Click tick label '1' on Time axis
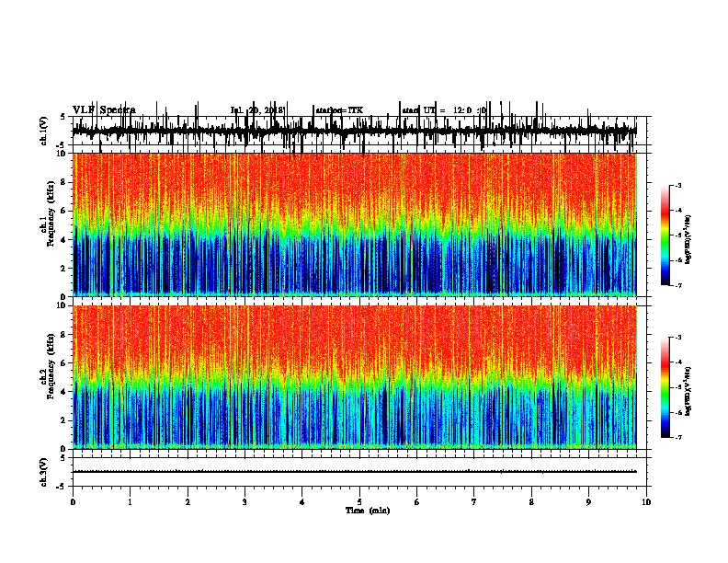 [x=130, y=502]
